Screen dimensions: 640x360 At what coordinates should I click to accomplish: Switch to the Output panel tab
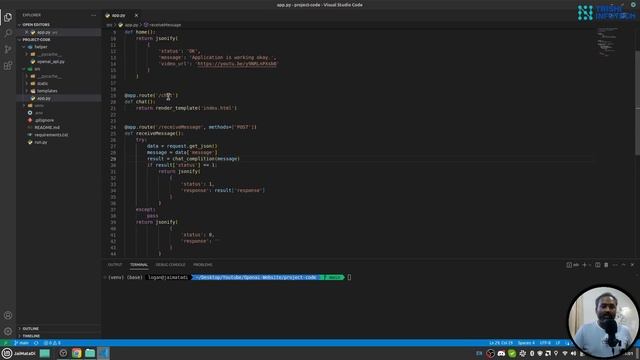[x=115, y=265]
